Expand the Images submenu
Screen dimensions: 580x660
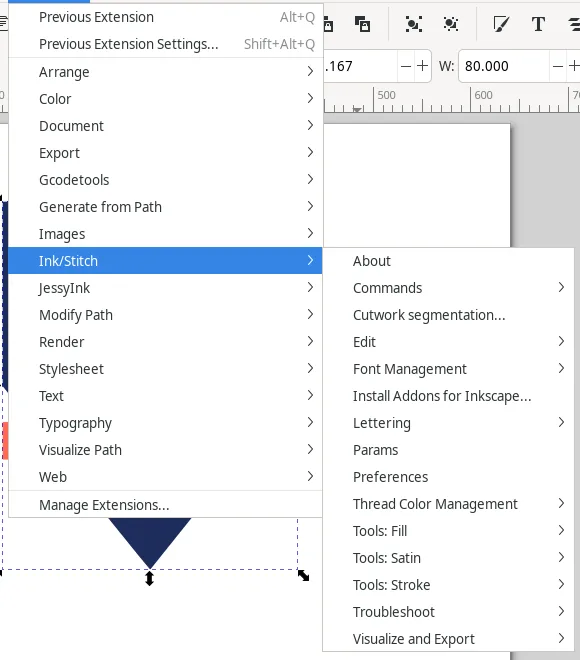click(x=165, y=234)
